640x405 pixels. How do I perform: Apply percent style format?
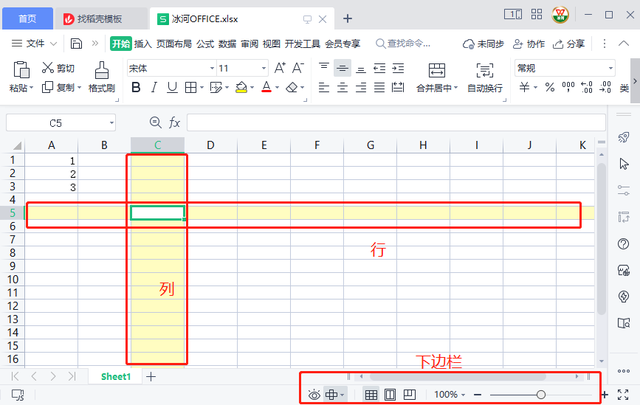click(550, 87)
